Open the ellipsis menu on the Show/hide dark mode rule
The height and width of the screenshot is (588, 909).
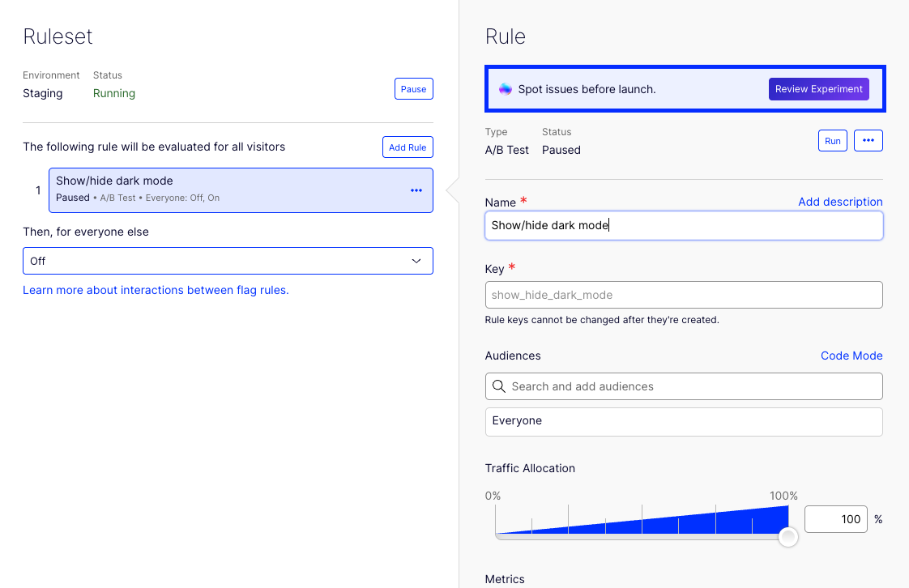[416, 190]
